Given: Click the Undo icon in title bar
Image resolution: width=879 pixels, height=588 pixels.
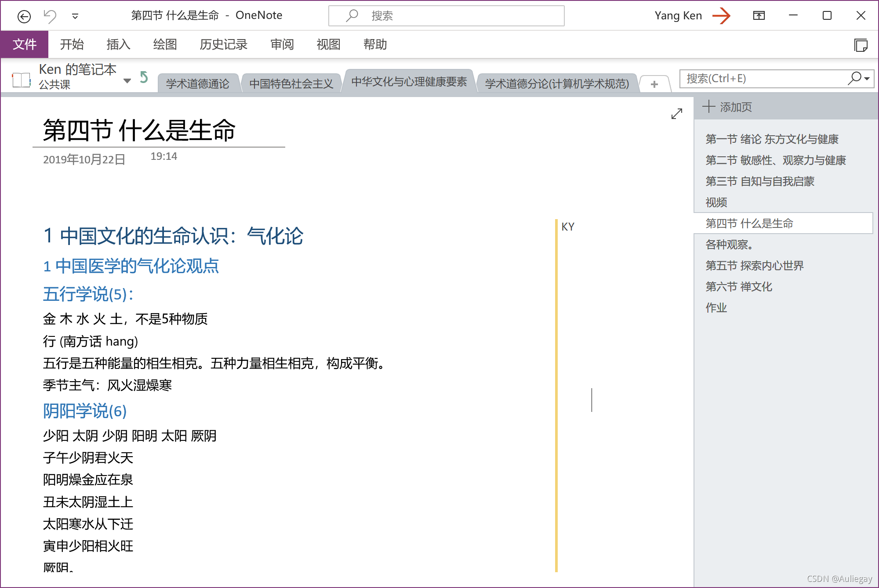Looking at the screenshot, I should tap(50, 16).
